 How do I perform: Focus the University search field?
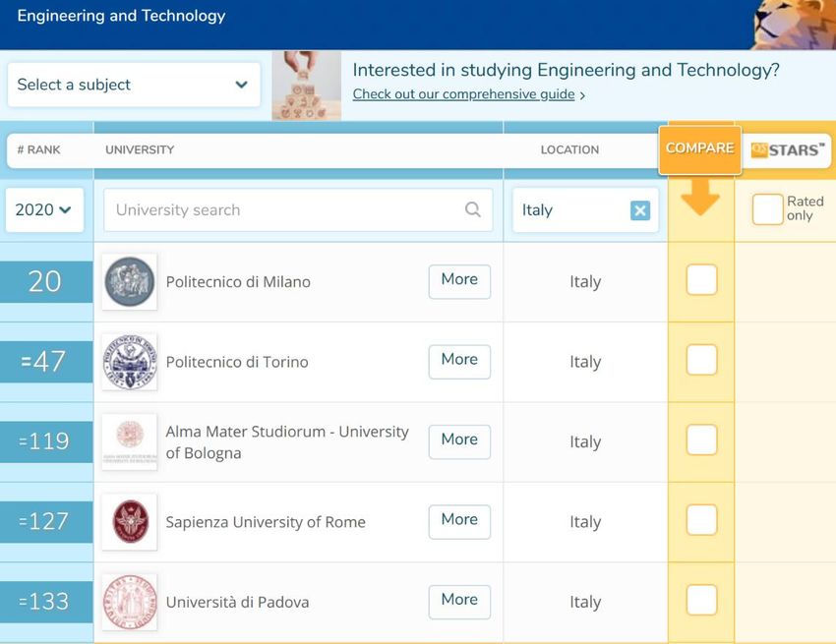[298, 210]
